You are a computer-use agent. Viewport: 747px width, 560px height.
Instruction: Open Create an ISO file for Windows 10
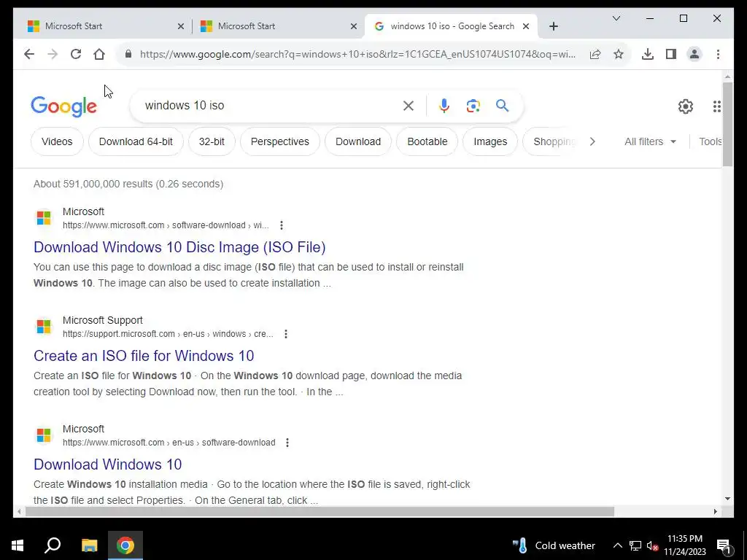pyautogui.click(x=144, y=356)
